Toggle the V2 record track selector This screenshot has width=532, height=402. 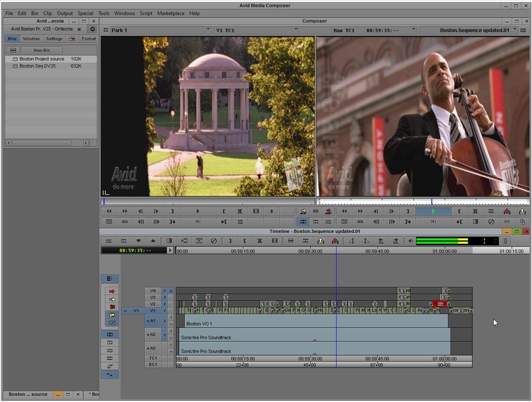pos(153,304)
